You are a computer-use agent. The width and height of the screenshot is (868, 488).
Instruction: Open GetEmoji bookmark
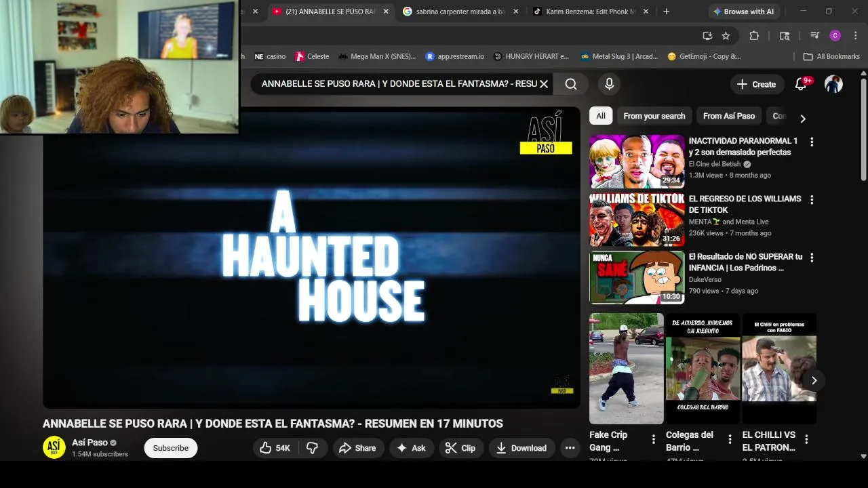pyautogui.click(x=704, y=56)
